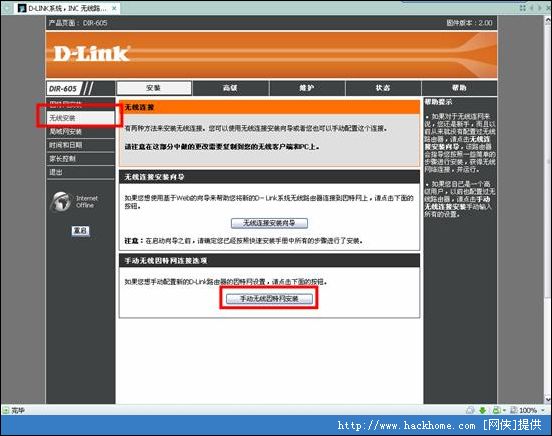Click the zoom page icon beside 100%
This screenshot has width=552, height=436.
(x=514, y=410)
